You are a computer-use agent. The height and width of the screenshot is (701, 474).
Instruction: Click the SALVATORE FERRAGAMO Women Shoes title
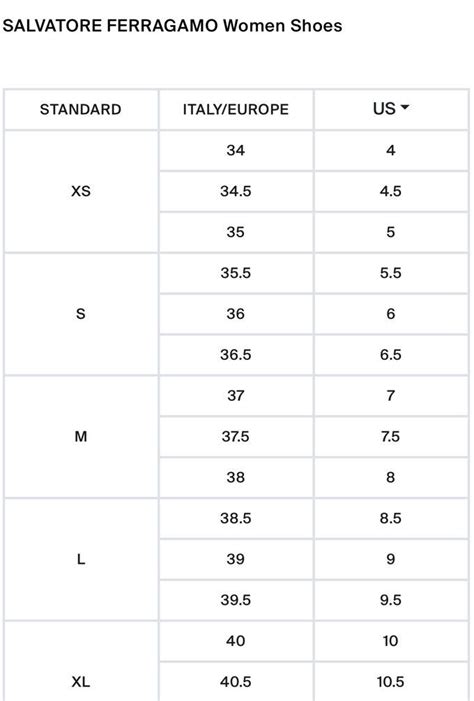[x=172, y=25]
